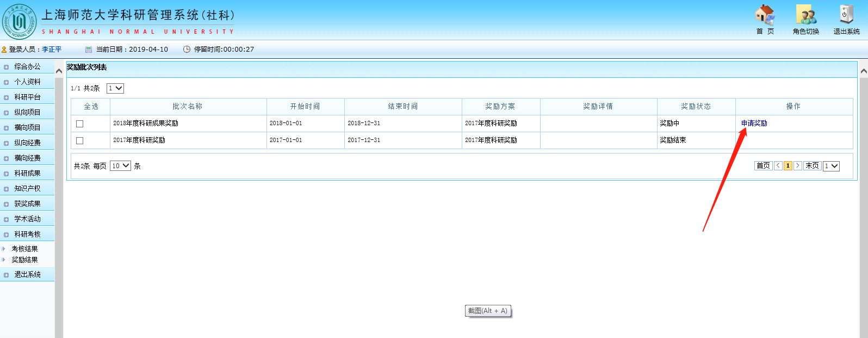Open the page jump dropdown near 末页
The width and height of the screenshot is (868, 338).
(831, 166)
